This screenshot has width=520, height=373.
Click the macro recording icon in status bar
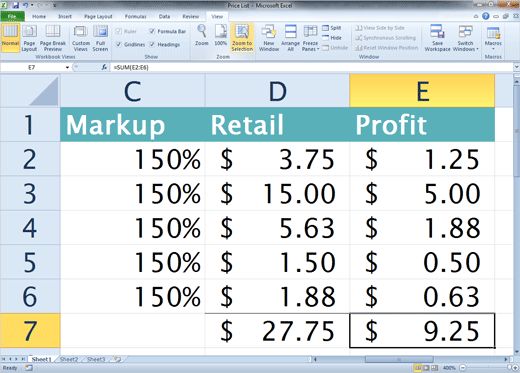point(29,368)
